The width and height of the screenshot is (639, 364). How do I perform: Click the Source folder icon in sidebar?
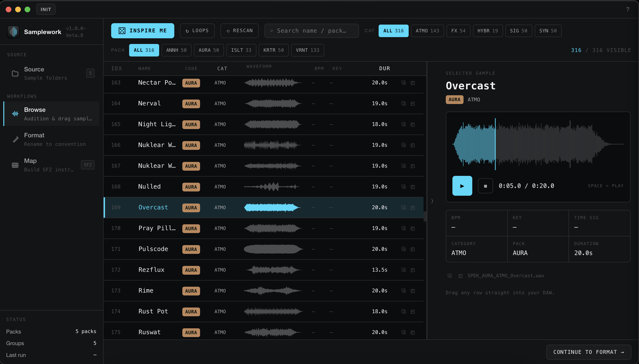(x=15, y=73)
